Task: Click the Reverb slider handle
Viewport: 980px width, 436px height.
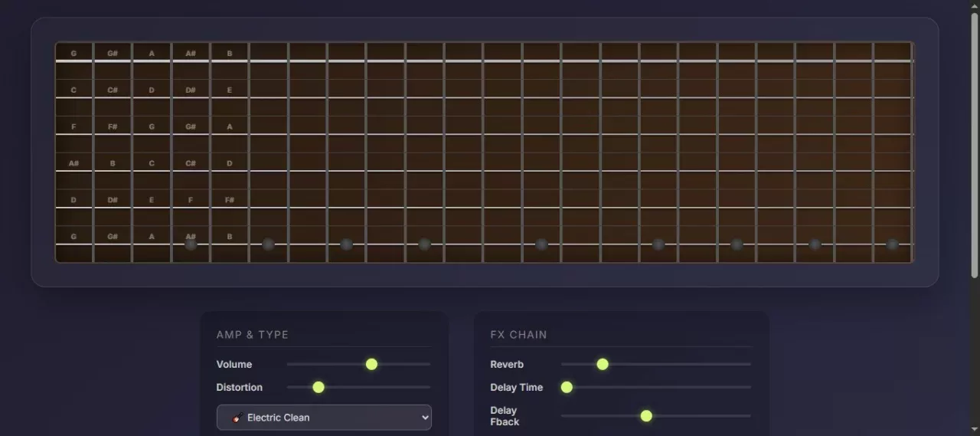Action: click(603, 364)
